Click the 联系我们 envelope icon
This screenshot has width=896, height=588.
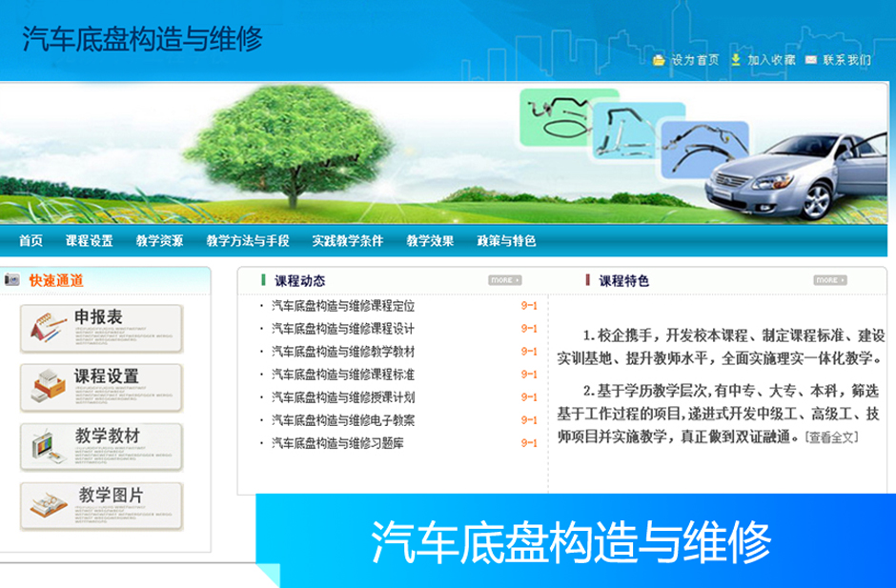pos(811,60)
